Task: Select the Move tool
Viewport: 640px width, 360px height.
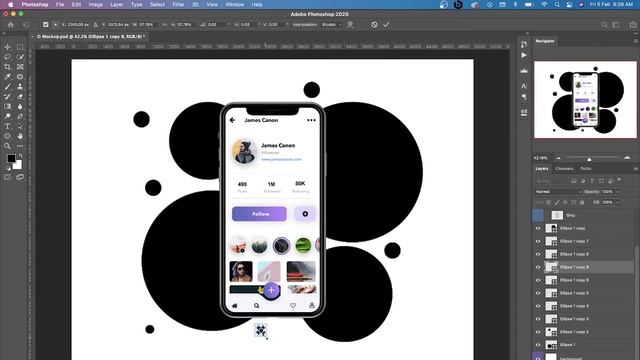Action: (x=7, y=47)
